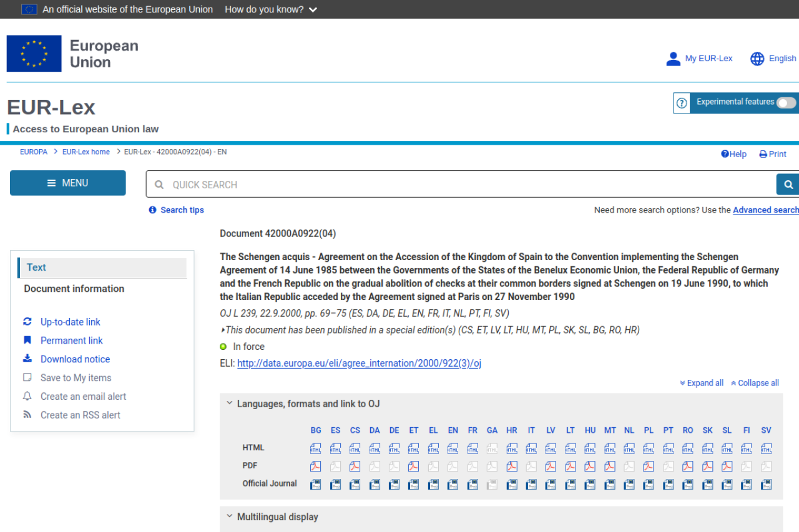Image resolution: width=799 pixels, height=532 pixels.
Task: Click Expand all
Action: 702,383
